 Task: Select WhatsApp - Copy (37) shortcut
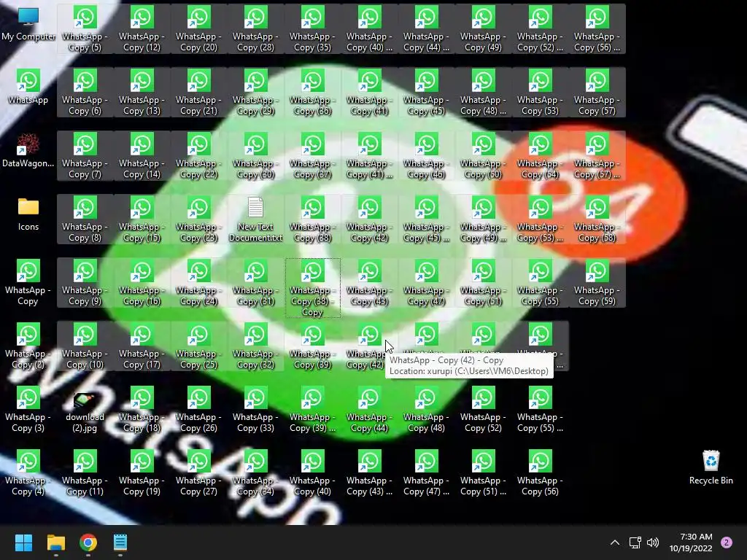312,156
